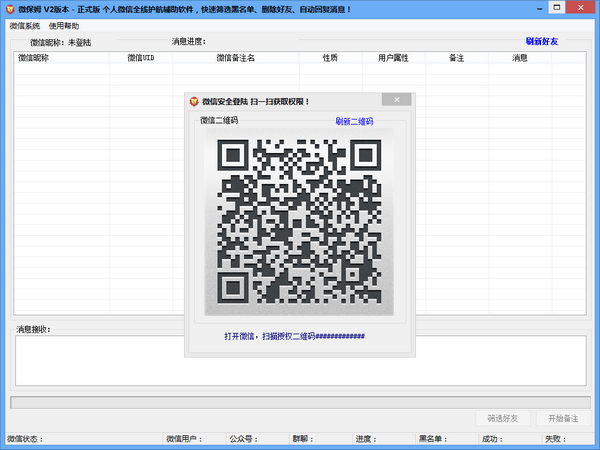Image resolution: width=600 pixels, height=450 pixels.
Task: Click the 进度 status bar entry
Action: [x=366, y=439]
